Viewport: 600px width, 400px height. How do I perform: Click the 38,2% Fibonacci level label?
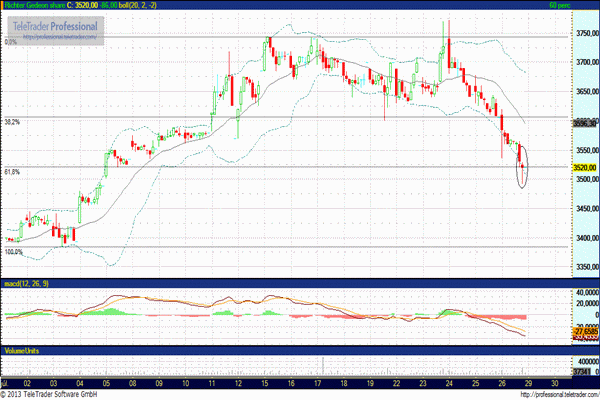pyautogui.click(x=14, y=122)
